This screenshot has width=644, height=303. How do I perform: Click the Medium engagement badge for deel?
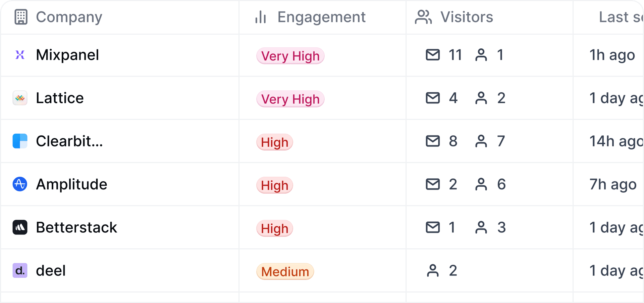[285, 272]
